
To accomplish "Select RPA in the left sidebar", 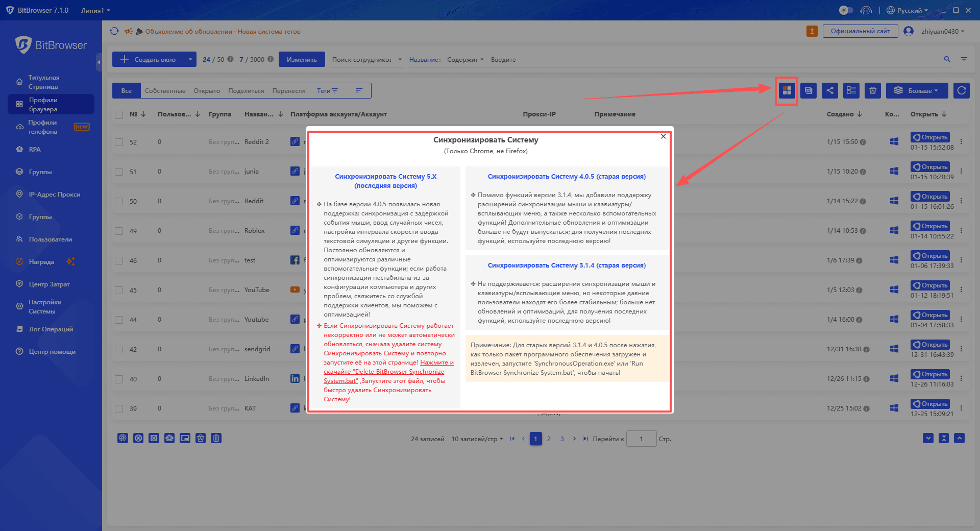I will click(35, 149).
